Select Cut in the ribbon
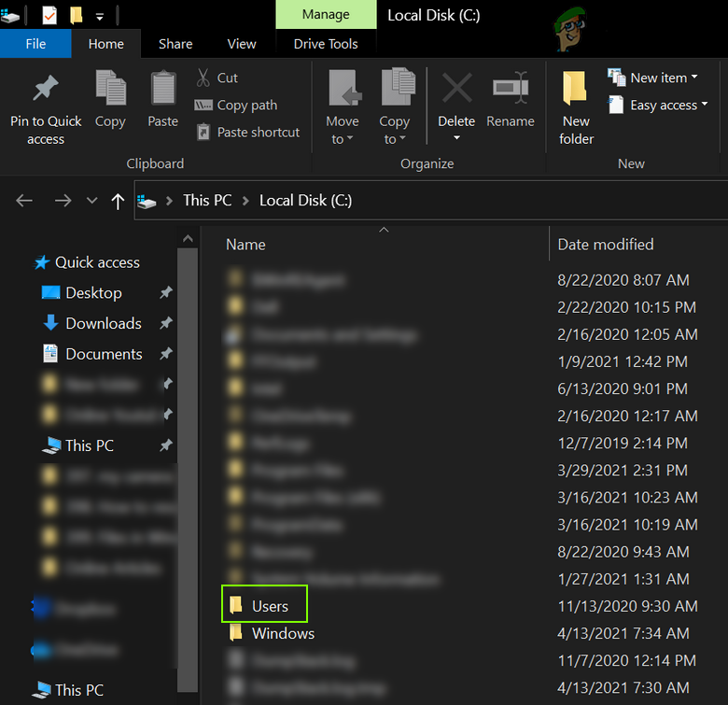 tap(217, 78)
